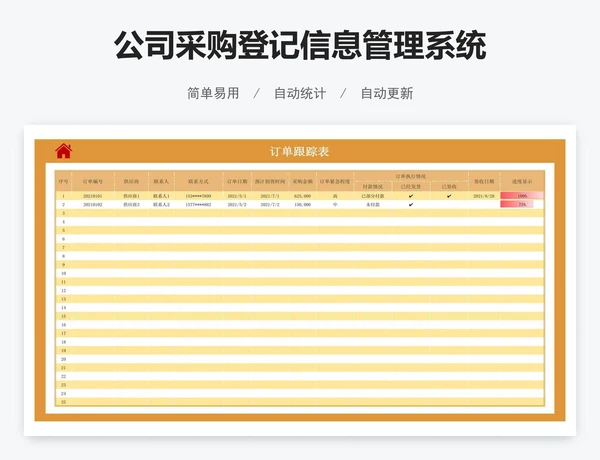Select the 联系人2 cell

161,204
